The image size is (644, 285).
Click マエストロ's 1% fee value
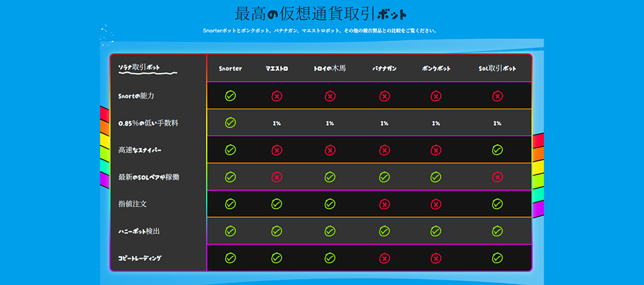(x=277, y=123)
